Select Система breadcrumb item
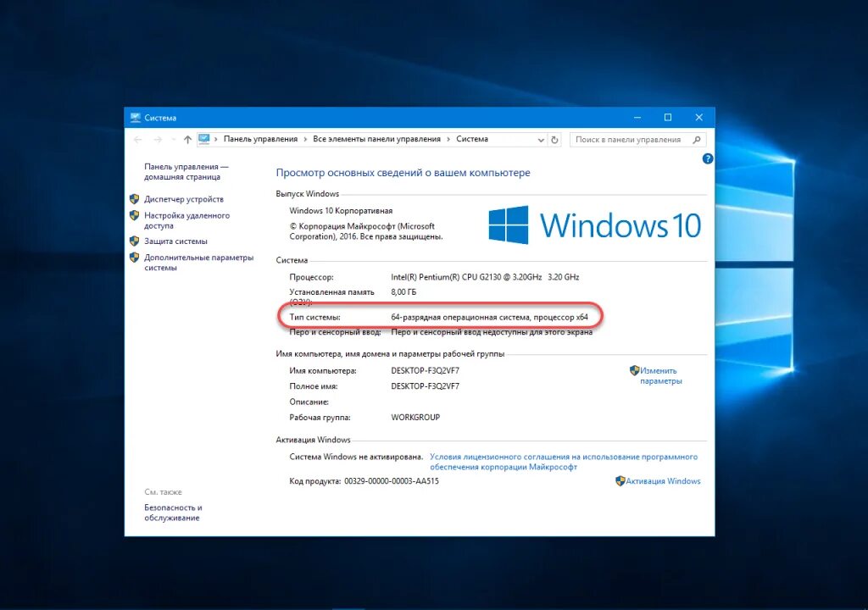Screen dimensions: 868x610 (471, 139)
